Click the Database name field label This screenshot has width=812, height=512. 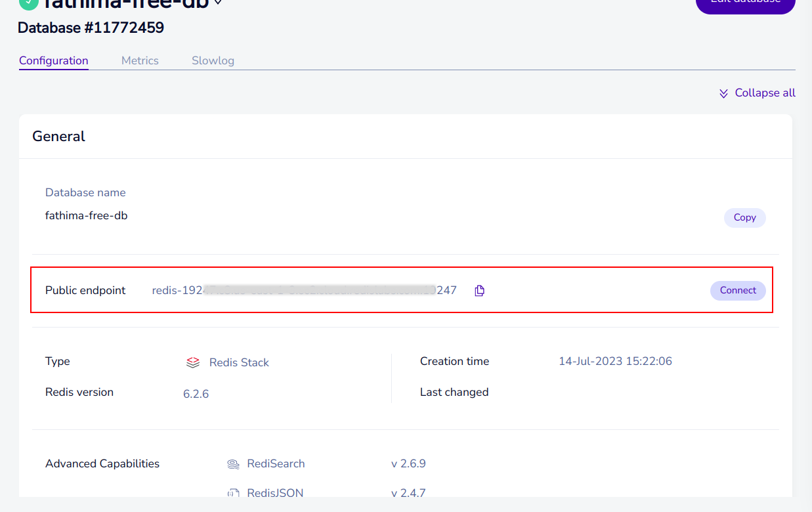pyautogui.click(x=85, y=192)
